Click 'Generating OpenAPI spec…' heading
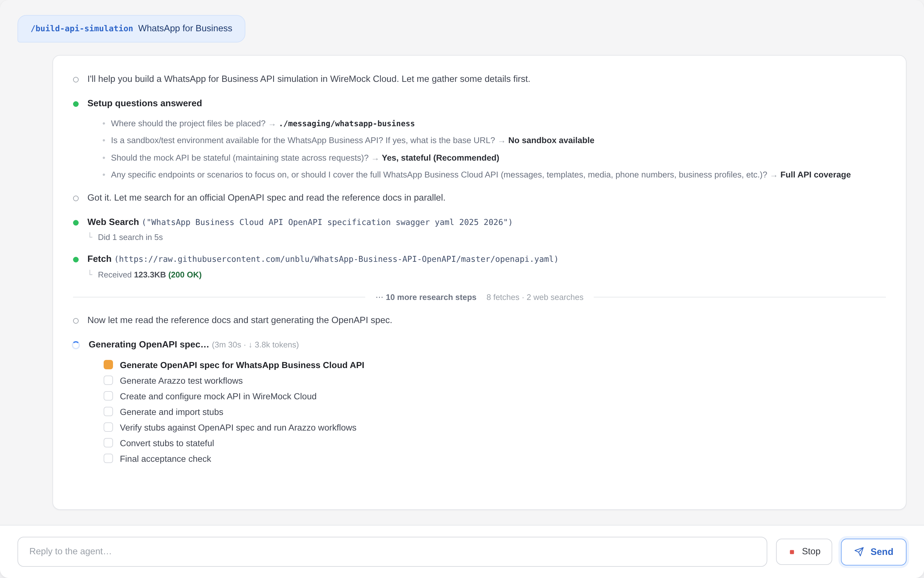The image size is (924, 578). pyautogui.click(x=149, y=344)
